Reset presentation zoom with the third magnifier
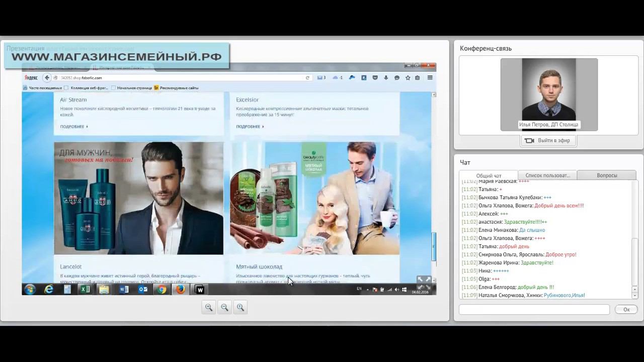 tap(240, 307)
